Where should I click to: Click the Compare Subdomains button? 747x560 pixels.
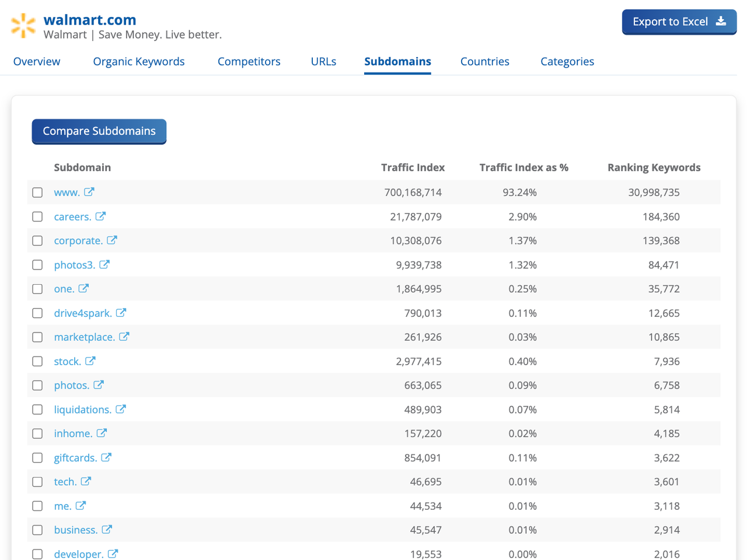[x=99, y=131]
